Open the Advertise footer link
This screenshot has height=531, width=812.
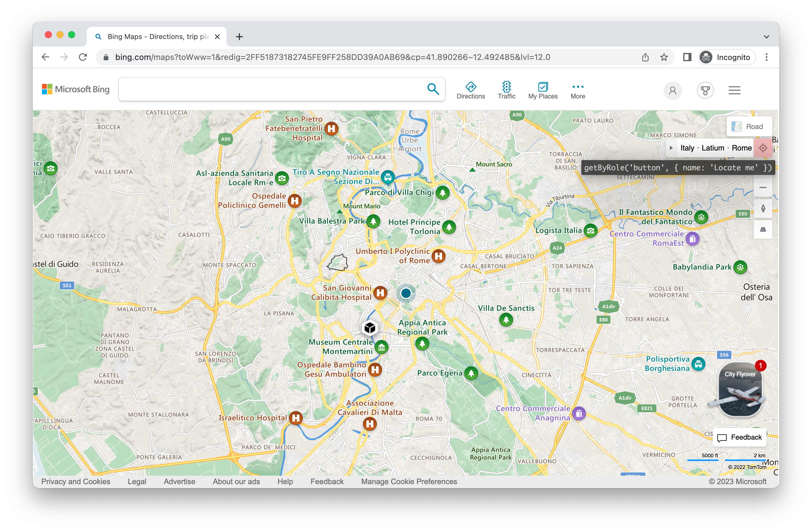click(x=179, y=481)
